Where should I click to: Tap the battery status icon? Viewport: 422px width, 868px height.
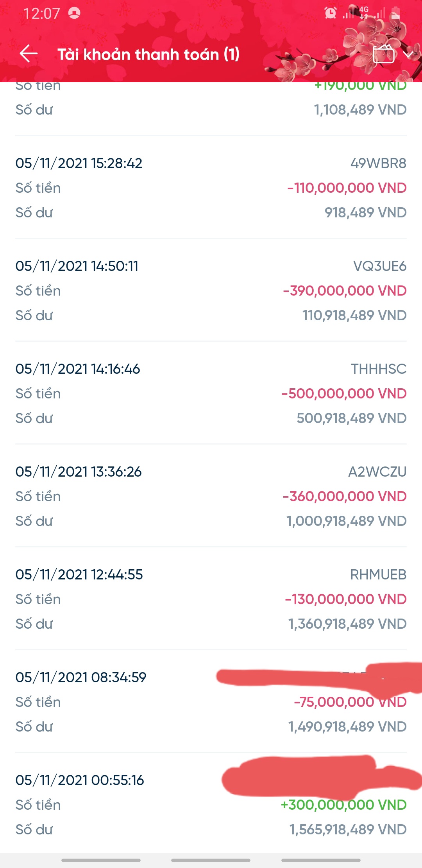(395, 13)
